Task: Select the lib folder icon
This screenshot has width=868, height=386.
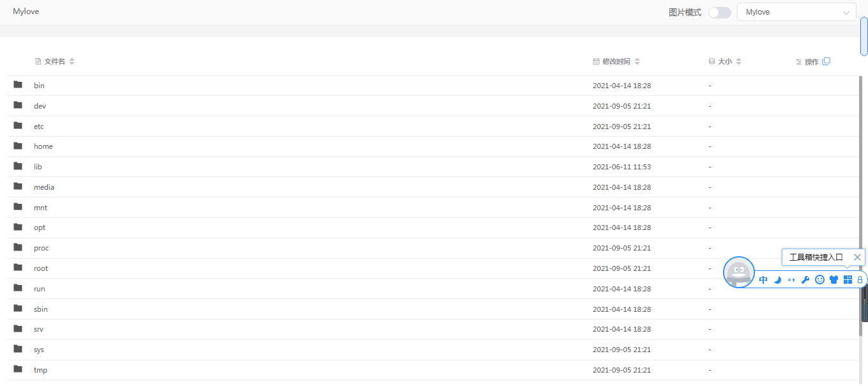Action: pyautogui.click(x=18, y=166)
